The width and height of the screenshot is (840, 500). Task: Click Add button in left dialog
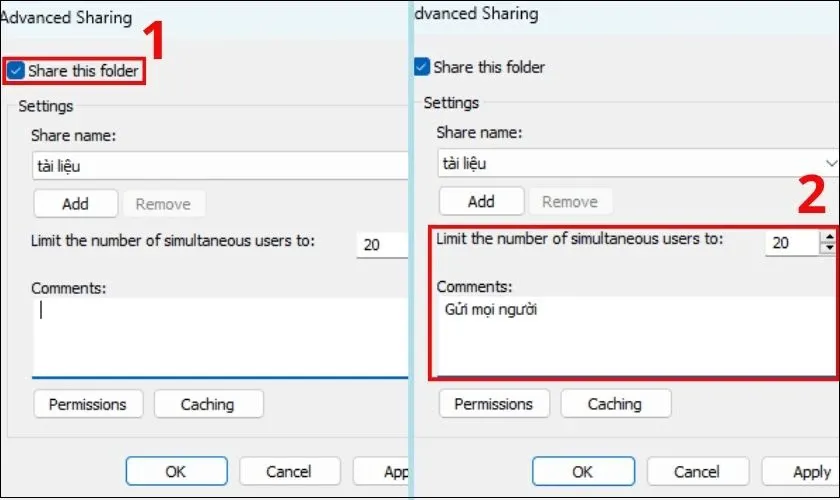[76, 204]
